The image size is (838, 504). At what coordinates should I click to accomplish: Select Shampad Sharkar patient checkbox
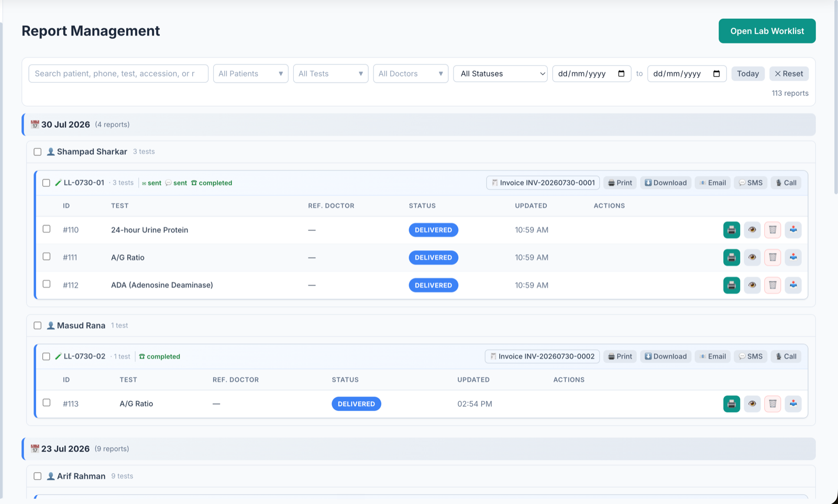point(38,152)
